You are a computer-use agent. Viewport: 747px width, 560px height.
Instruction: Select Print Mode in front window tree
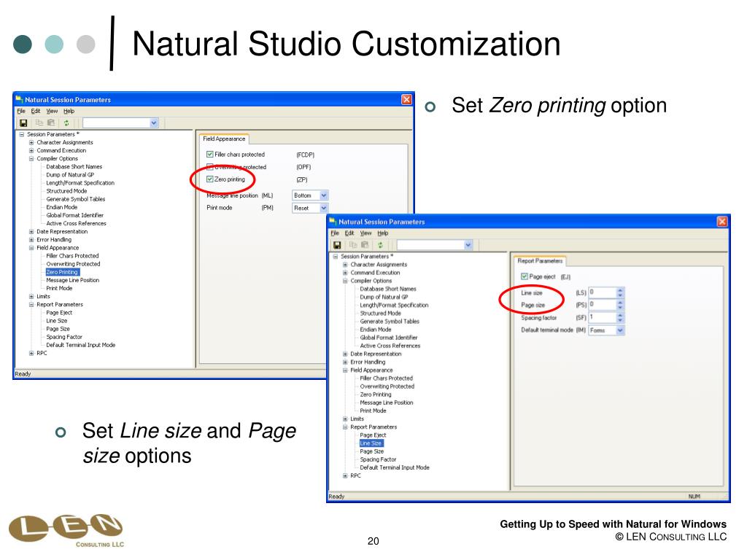point(373,411)
